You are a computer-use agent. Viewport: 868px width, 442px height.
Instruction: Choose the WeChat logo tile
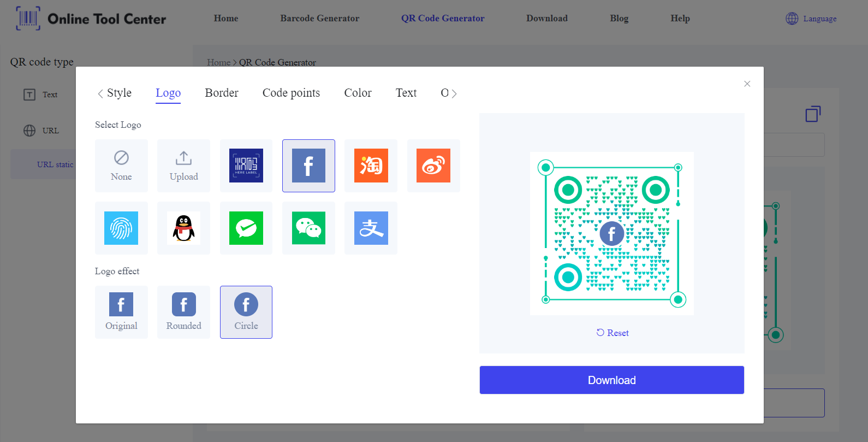click(x=308, y=228)
